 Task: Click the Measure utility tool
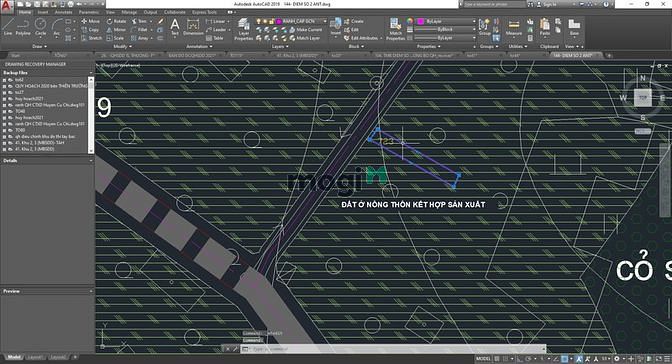coord(513,27)
